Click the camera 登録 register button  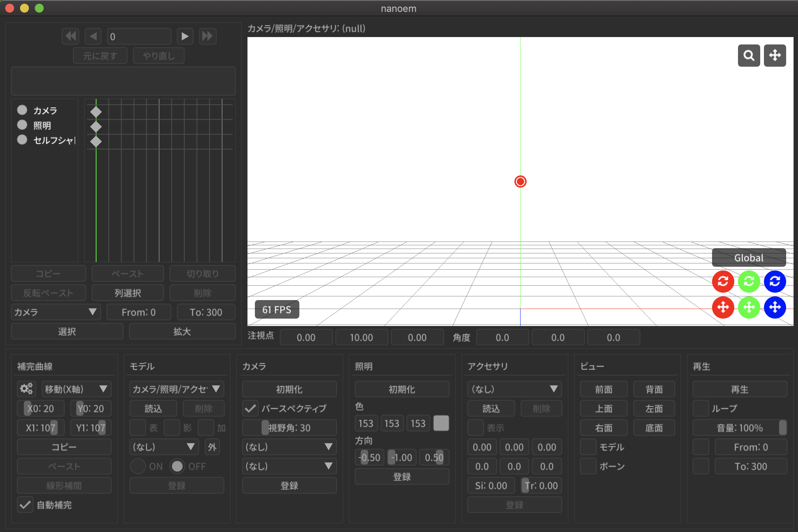coord(289,485)
